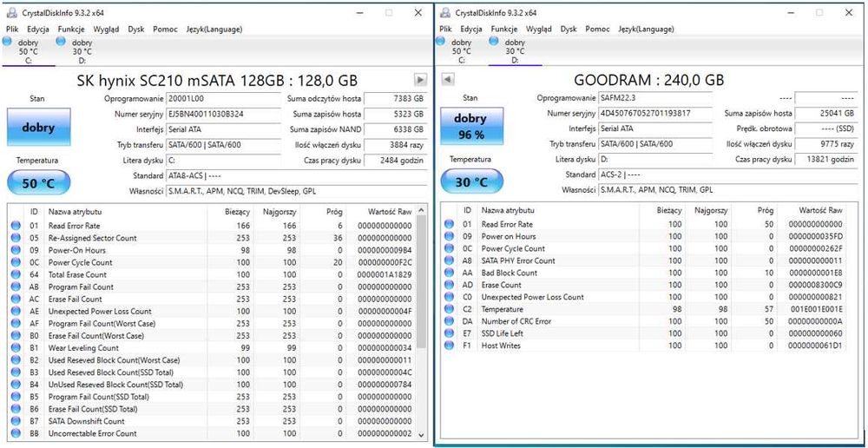Image resolution: width=868 pixels, height=448 pixels.
Task: Open Pomoc menu in left window
Action: [166, 30]
